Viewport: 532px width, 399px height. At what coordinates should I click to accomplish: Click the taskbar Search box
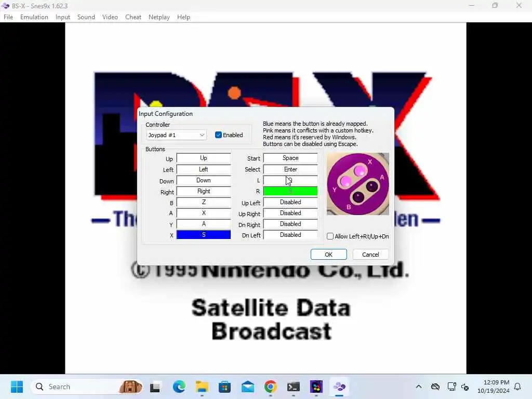pyautogui.click(x=87, y=387)
